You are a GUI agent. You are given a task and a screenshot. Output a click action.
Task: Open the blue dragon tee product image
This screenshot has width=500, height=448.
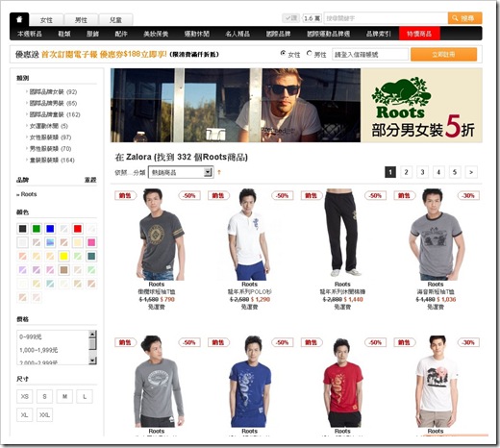[x=250, y=382]
